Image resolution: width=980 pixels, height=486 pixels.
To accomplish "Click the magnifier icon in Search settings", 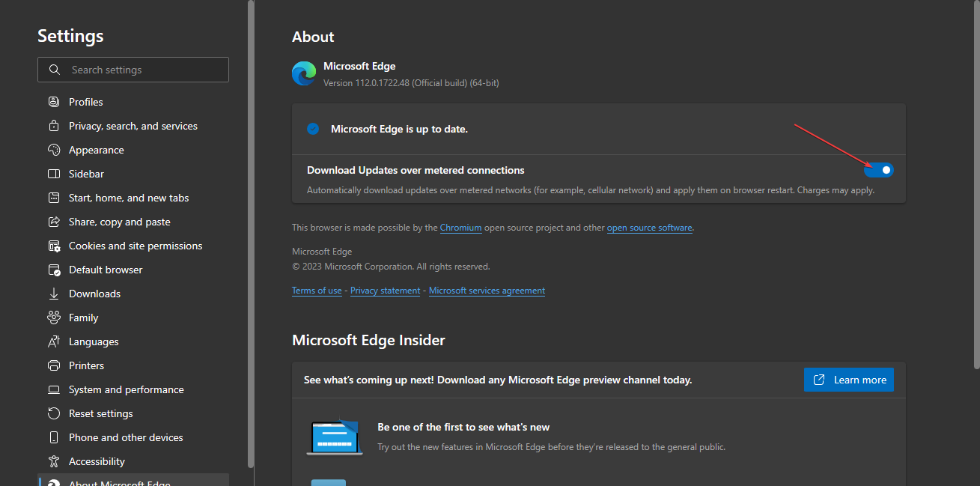I will click(55, 70).
